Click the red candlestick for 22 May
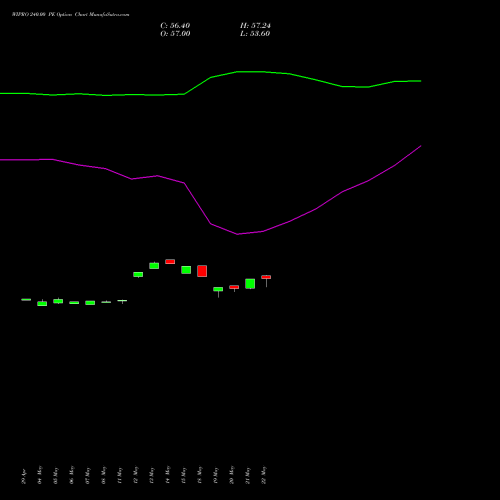Image resolution: width=500 pixels, height=500 pixels. (266, 277)
